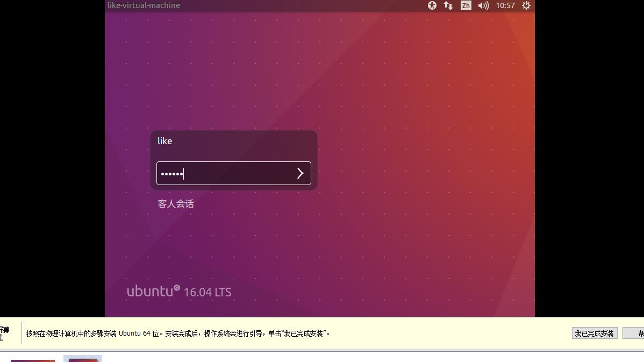This screenshot has height=362, width=644.
Task: Open the sound menu from the volume indicator
Action: click(483, 5)
